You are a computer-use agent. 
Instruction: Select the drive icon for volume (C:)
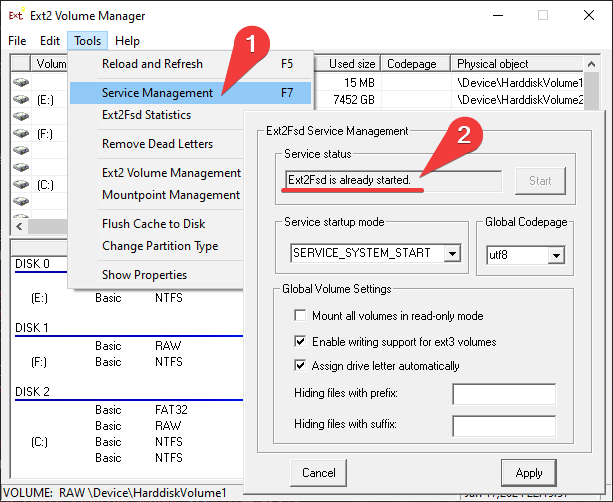coord(22,184)
